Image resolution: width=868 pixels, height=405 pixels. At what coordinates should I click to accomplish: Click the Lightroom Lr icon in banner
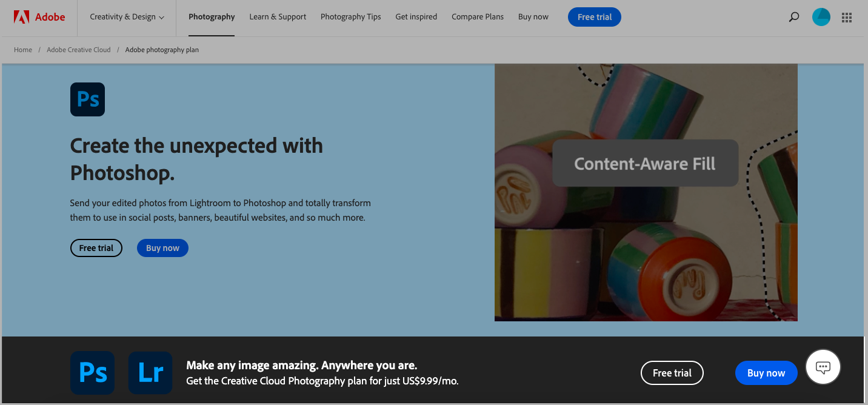click(x=150, y=373)
